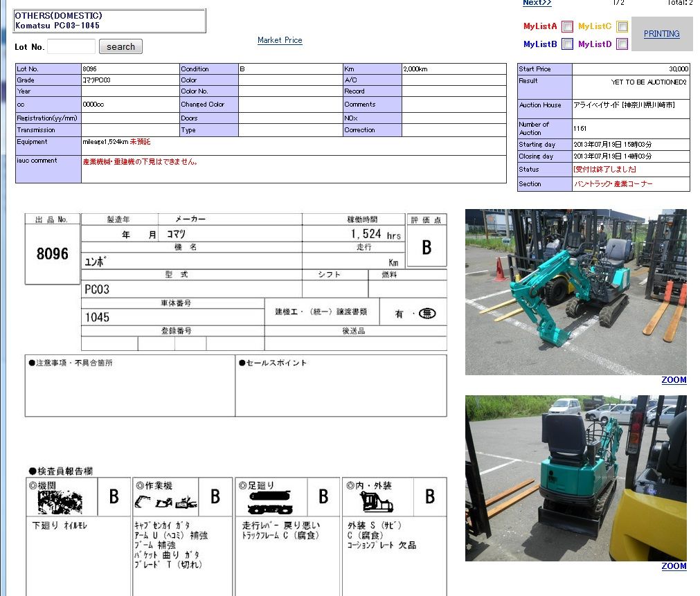Toggle the MyListD checkbox

point(622,44)
